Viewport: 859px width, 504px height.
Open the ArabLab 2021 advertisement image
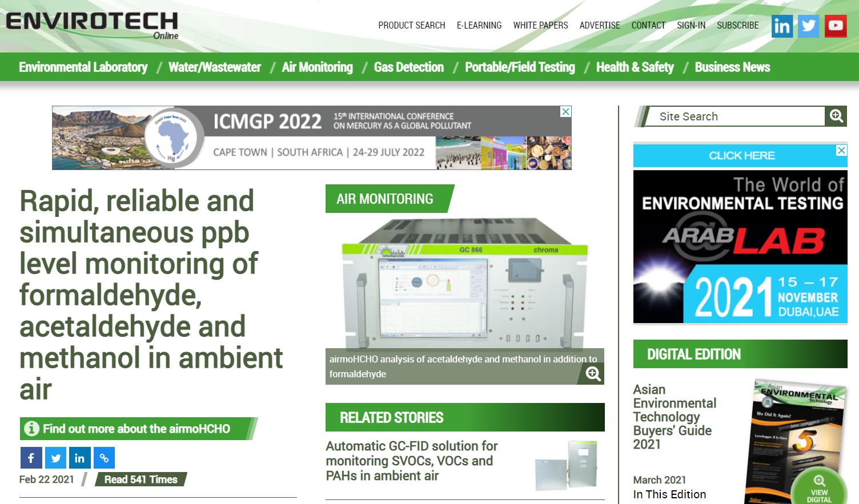click(x=740, y=247)
